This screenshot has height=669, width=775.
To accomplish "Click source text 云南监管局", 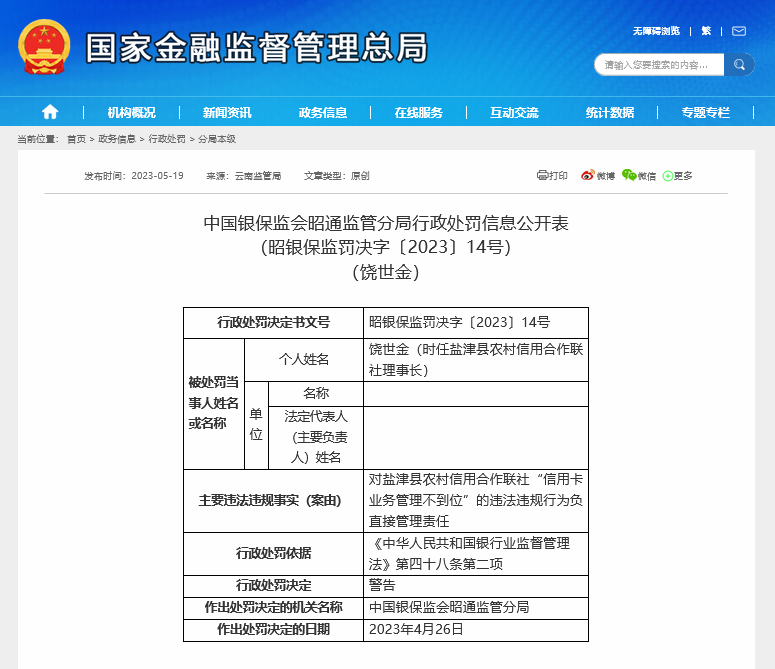I will [258, 176].
